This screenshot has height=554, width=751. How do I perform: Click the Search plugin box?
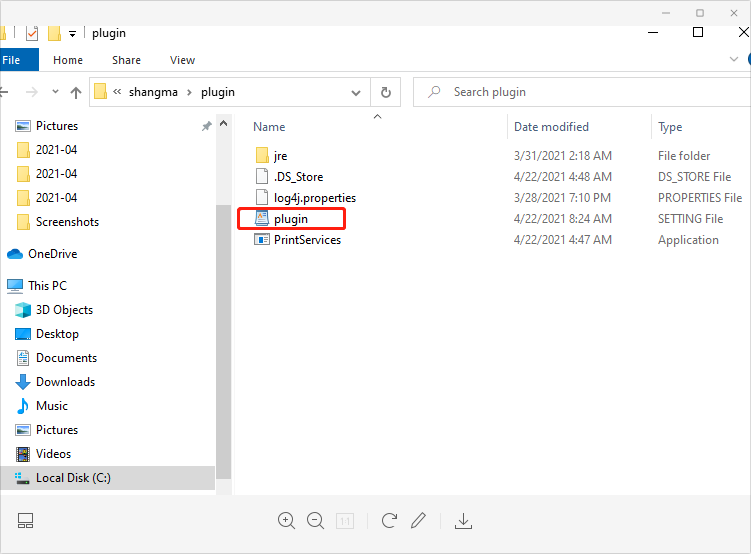click(582, 92)
